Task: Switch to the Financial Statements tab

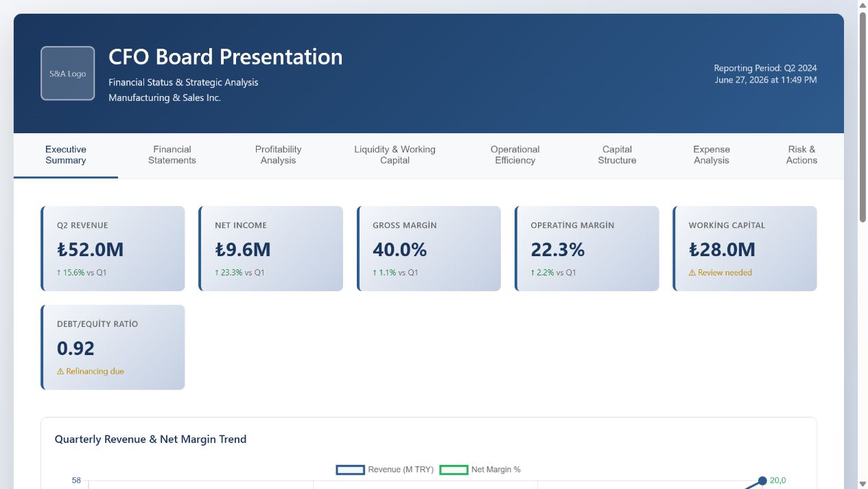Action: [172, 155]
